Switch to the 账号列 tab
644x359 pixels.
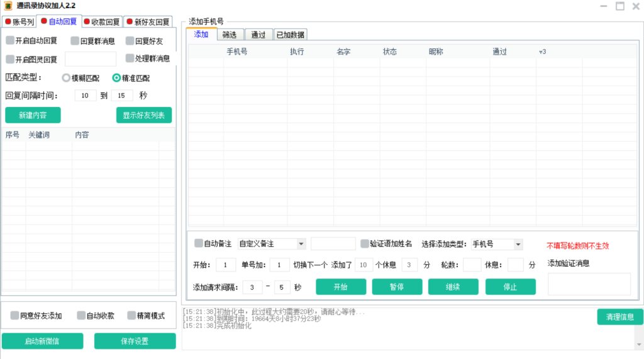tap(19, 22)
